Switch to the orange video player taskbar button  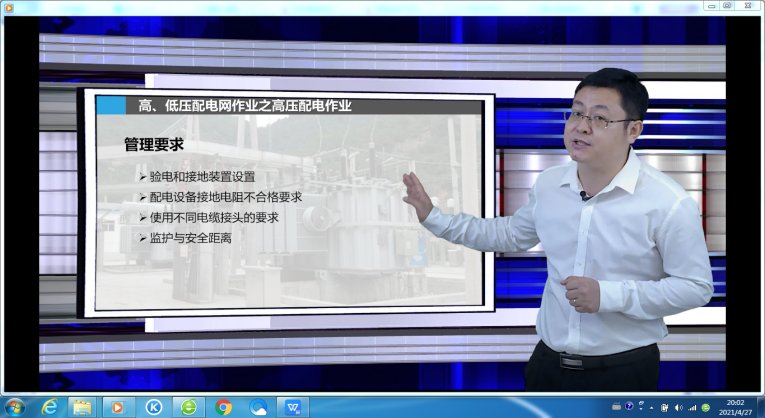coord(118,407)
